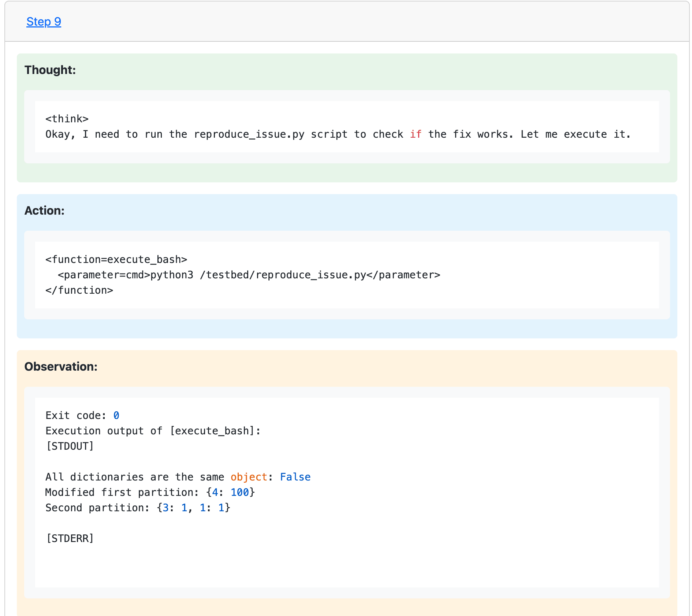This screenshot has height=616, width=692.
Task: Select the Action: heading
Action: pyautogui.click(x=44, y=211)
